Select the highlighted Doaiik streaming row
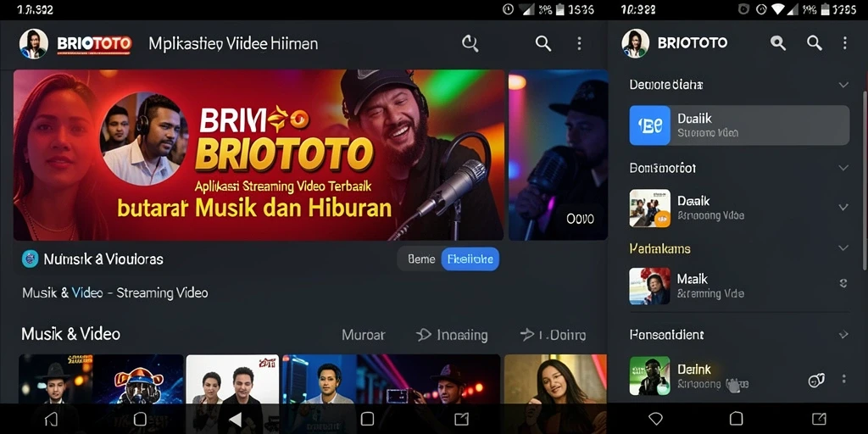868x434 pixels. [739, 125]
